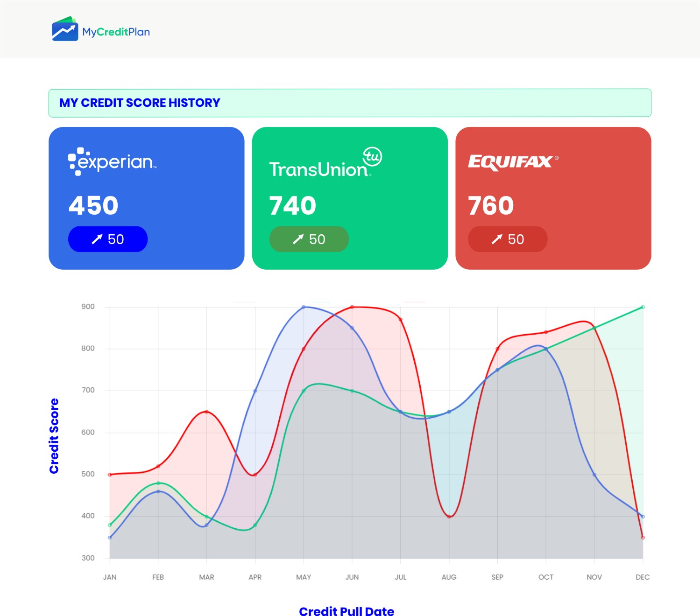700x616 pixels.
Task: Click the MyCreditPlan wallet chart logo icon
Action: coord(65,29)
